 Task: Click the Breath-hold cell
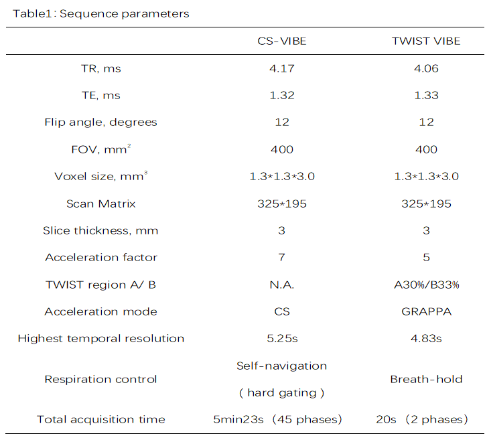pyautogui.click(x=426, y=379)
